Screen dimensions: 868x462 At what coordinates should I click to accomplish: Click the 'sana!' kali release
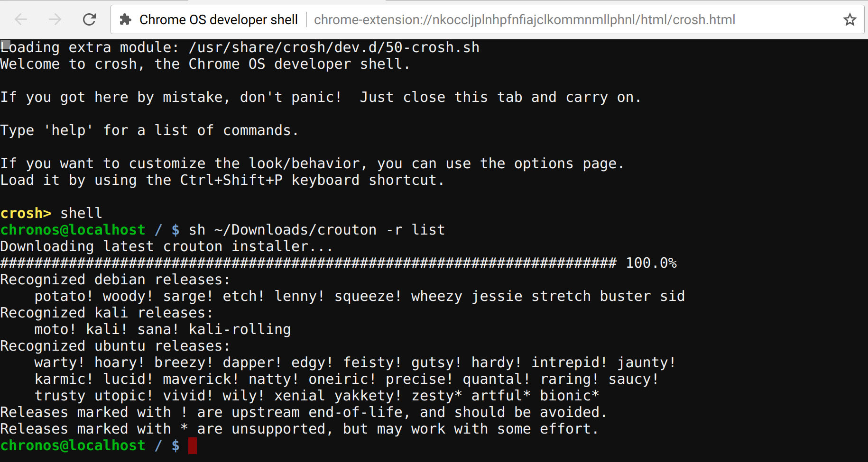(x=158, y=329)
